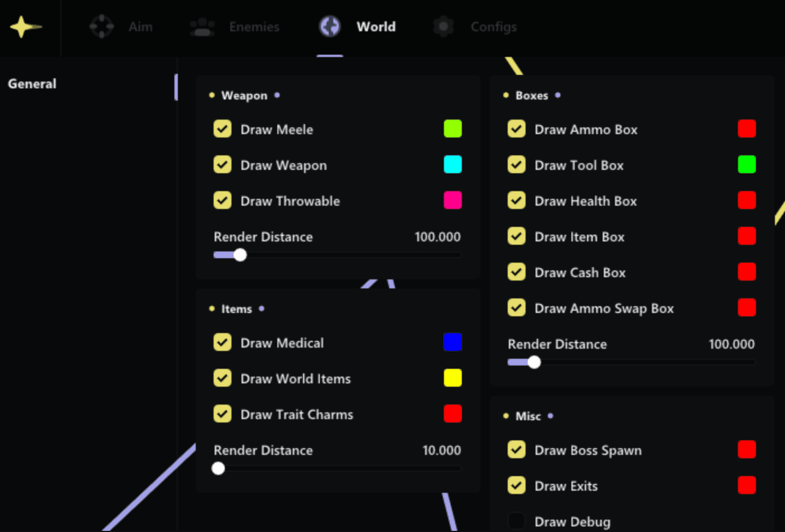Screen dimensions: 785x532
Task: Toggle Draw Ammo Swap Box checkbox
Action: 517,308
